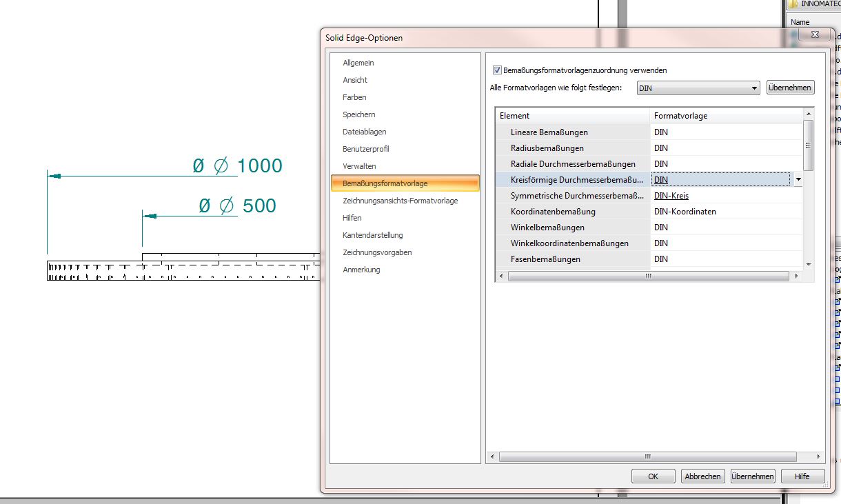Screen dimensions: 841x504
Task: Click the DIN-Koordinaten format value
Action: (x=685, y=211)
